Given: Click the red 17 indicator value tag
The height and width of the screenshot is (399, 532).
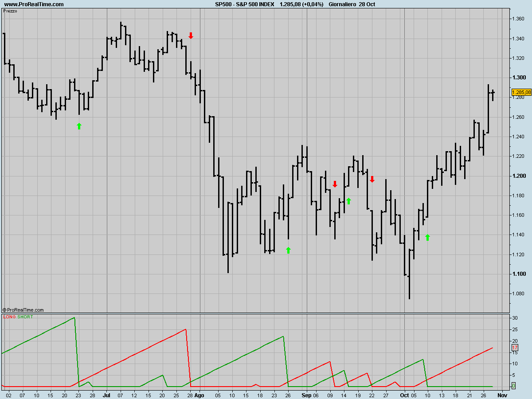Looking at the screenshot, I should click(x=515, y=348).
